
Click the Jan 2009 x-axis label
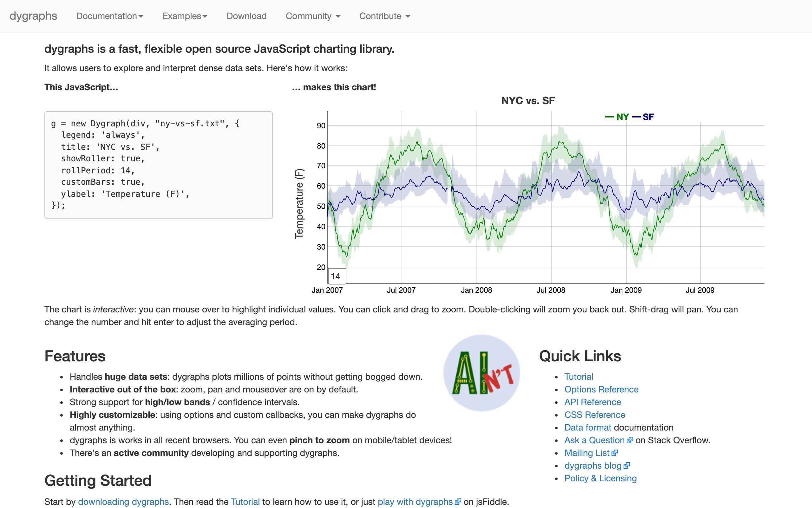[x=626, y=290]
